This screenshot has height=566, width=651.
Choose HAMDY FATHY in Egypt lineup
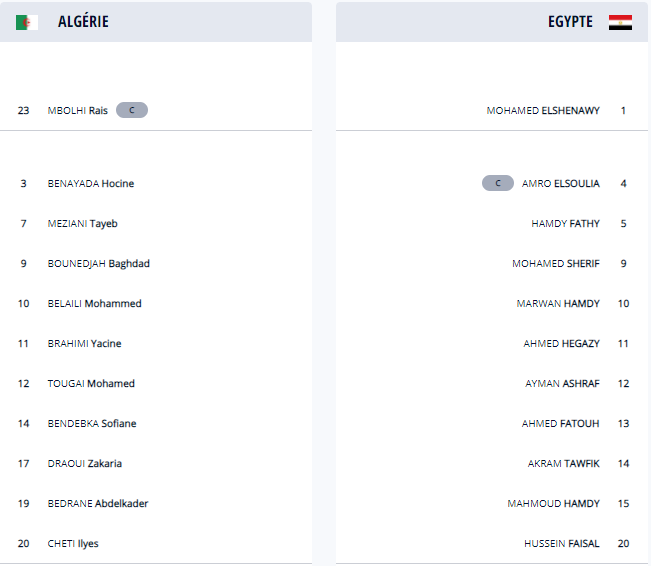point(565,223)
